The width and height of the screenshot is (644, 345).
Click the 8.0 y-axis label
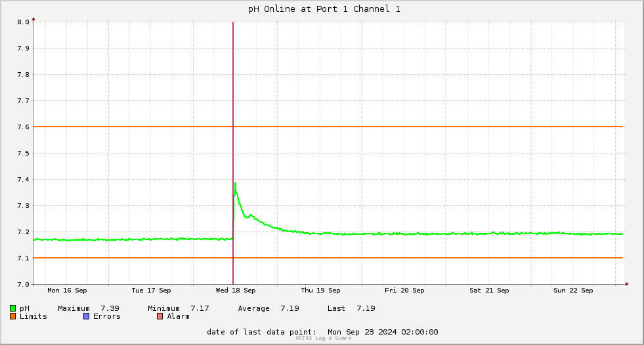point(23,22)
